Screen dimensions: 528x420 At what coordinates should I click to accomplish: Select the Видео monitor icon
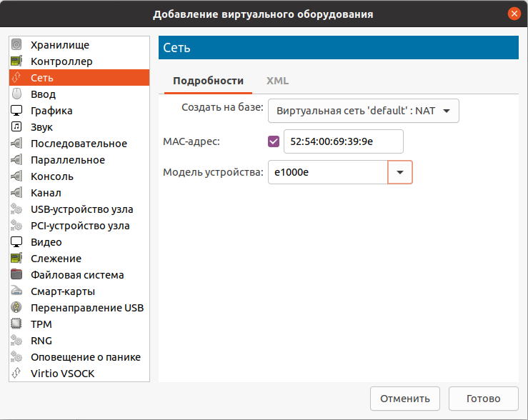pos(16,242)
